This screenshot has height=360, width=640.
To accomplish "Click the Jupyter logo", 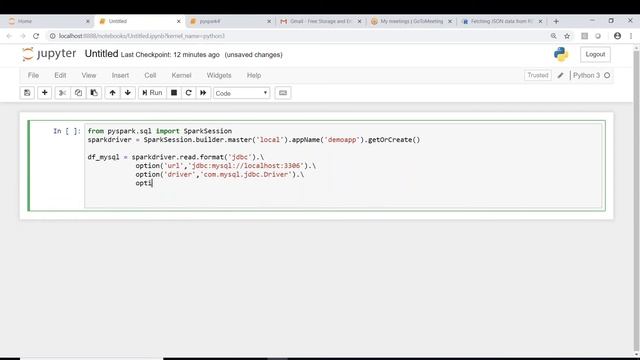I will (49, 54).
